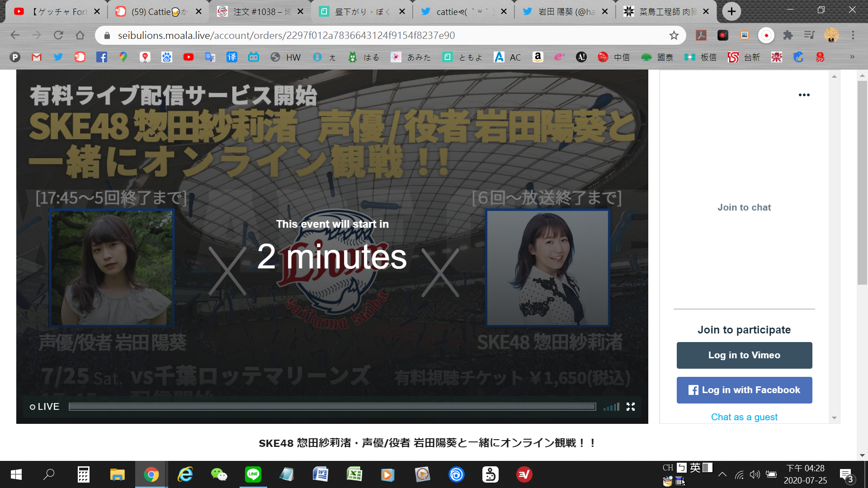Open the Google Translate bookmark icon

point(210,57)
